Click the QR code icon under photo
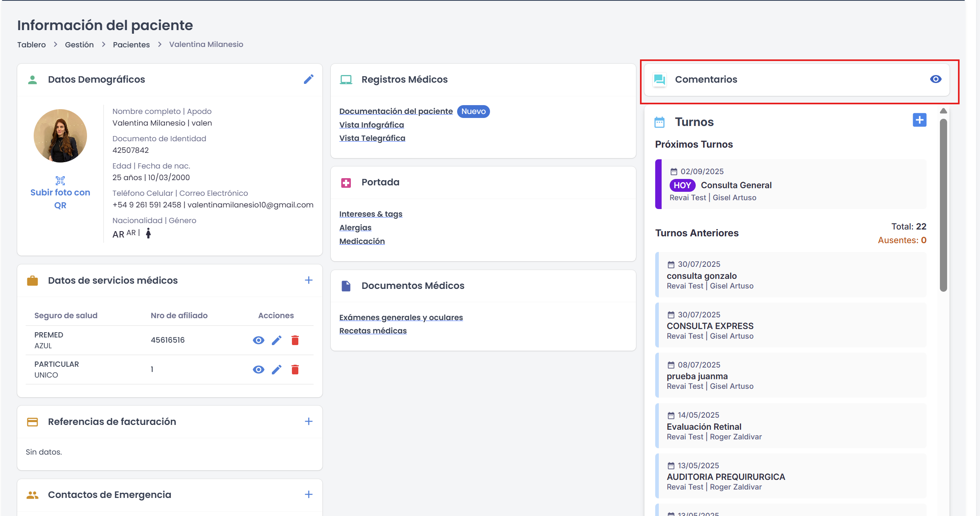The image size is (980, 516). [x=60, y=180]
